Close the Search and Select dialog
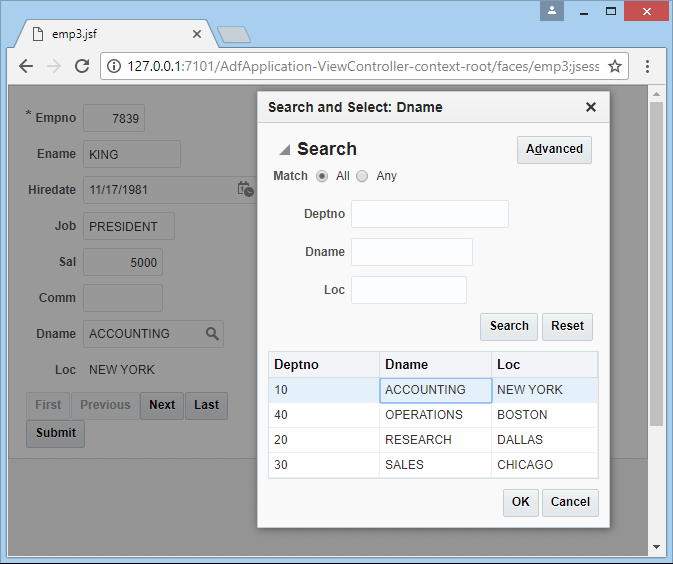This screenshot has width=673, height=564. pos(591,107)
